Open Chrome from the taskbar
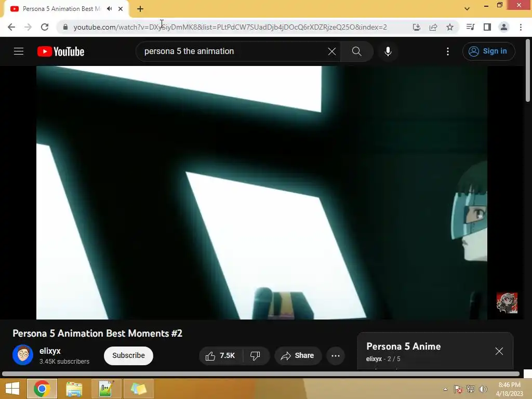532x399 pixels. (42, 389)
